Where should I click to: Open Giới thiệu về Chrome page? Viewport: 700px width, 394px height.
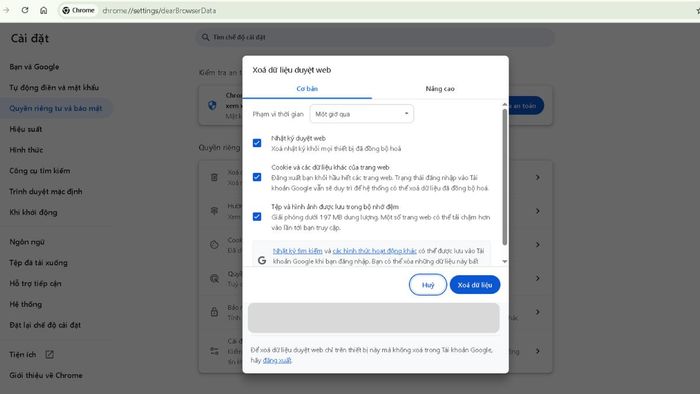coord(46,375)
